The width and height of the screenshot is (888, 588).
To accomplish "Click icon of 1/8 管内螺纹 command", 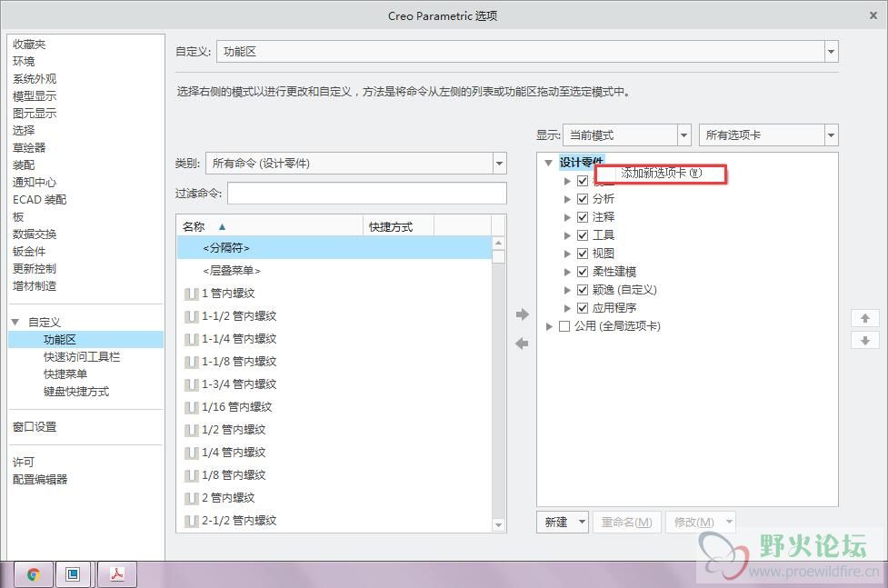I will click(192, 474).
